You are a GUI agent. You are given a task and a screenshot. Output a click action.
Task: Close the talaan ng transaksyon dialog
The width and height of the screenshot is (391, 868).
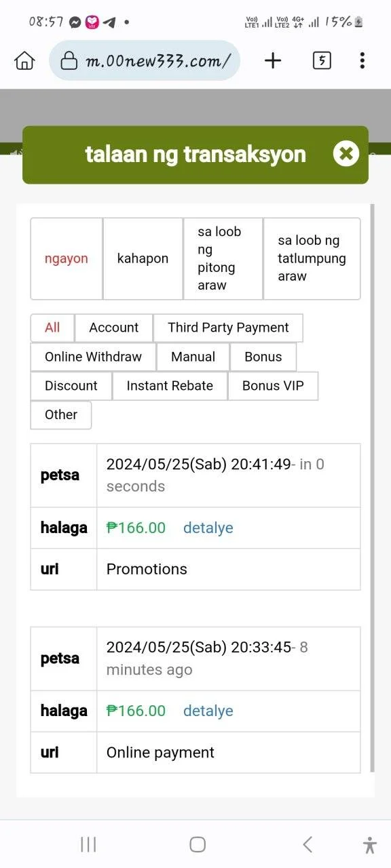pos(346,154)
